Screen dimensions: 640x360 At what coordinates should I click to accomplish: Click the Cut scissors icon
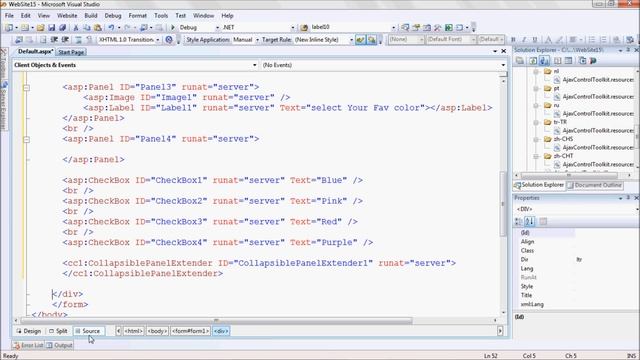pyautogui.click(x=76, y=28)
